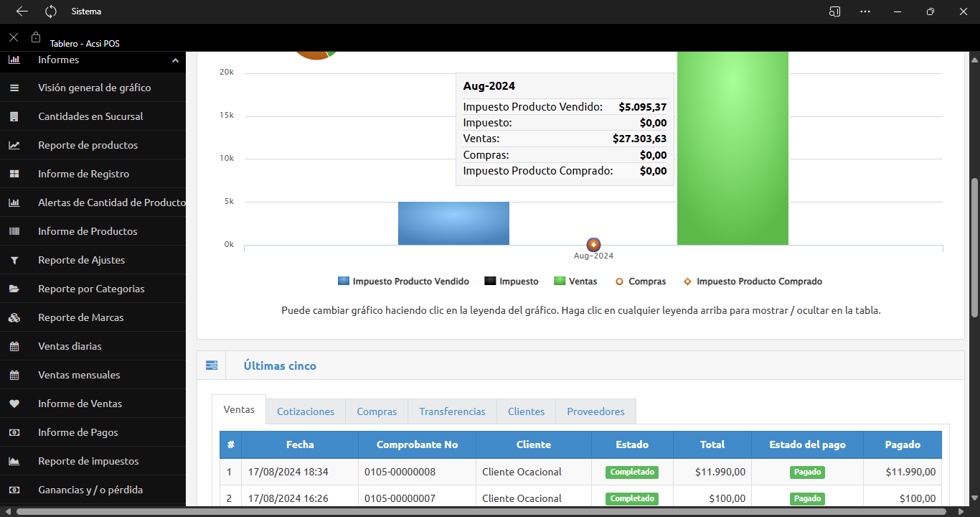Click the barcode icon beside Informe de Productos

coord(14,231)
